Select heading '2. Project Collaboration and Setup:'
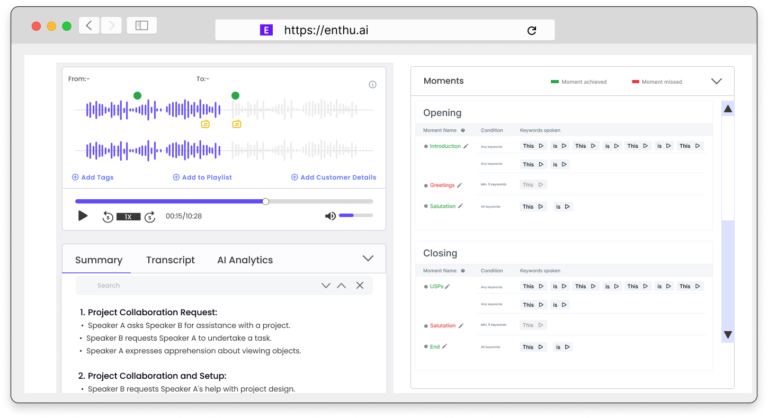 coord(152,376)
